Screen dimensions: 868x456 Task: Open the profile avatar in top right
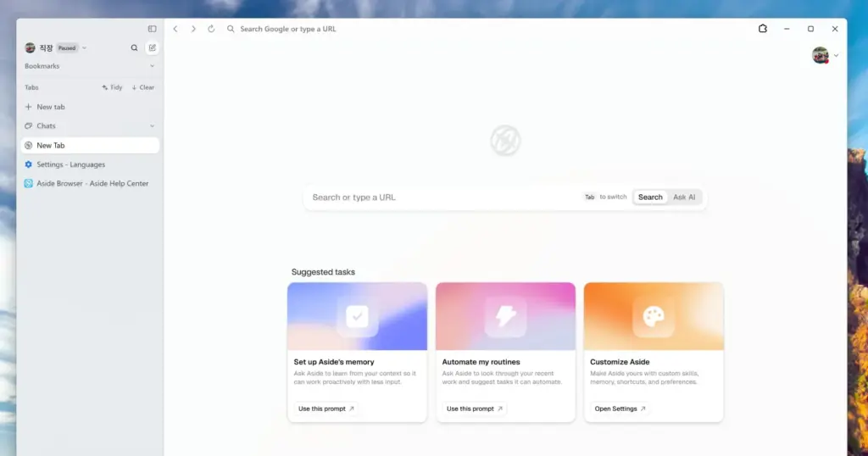(x=820, y=55)
